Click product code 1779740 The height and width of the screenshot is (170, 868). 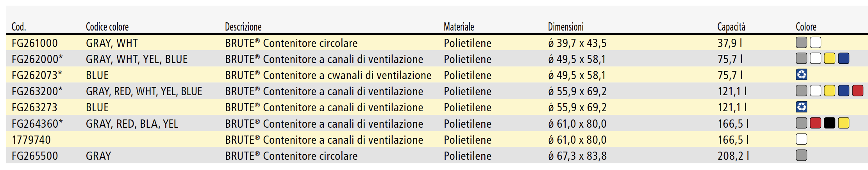(31, 140)
